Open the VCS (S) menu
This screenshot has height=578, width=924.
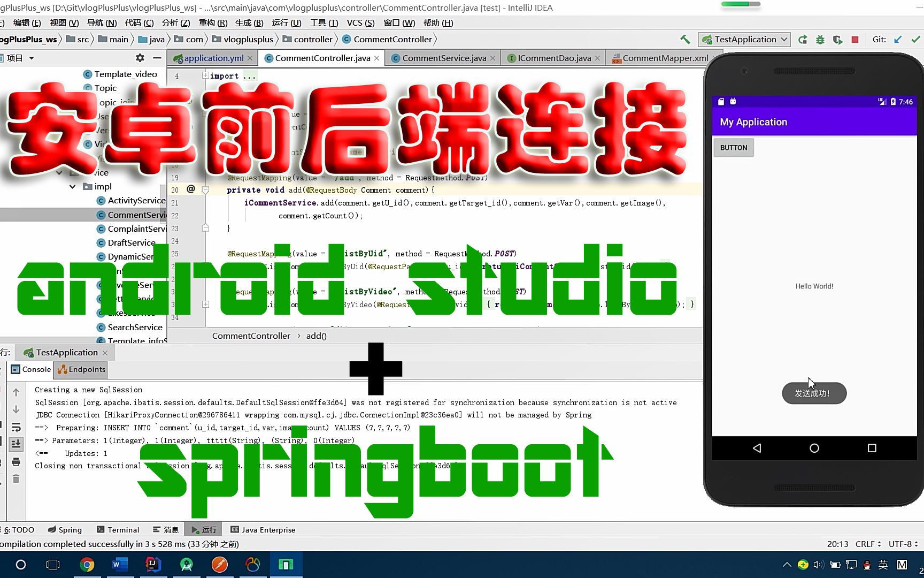tap(360, 23)
